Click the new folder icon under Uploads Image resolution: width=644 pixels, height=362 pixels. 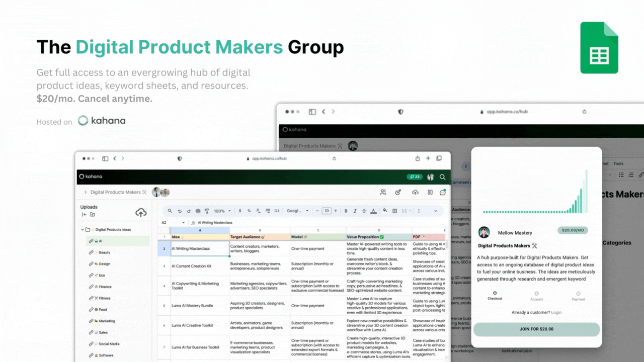click(93, 214)
